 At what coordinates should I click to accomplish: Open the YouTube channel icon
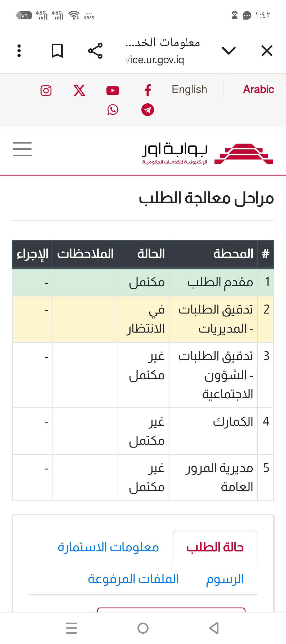113,91
